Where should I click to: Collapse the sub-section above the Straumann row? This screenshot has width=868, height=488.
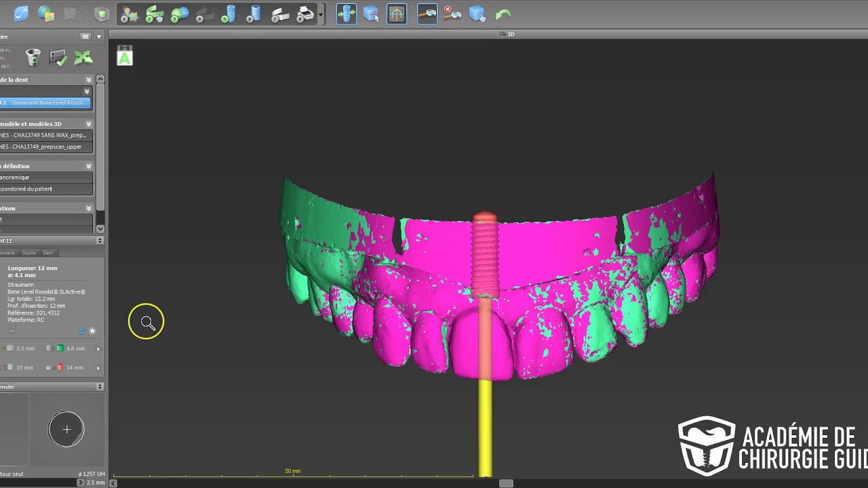87,91
